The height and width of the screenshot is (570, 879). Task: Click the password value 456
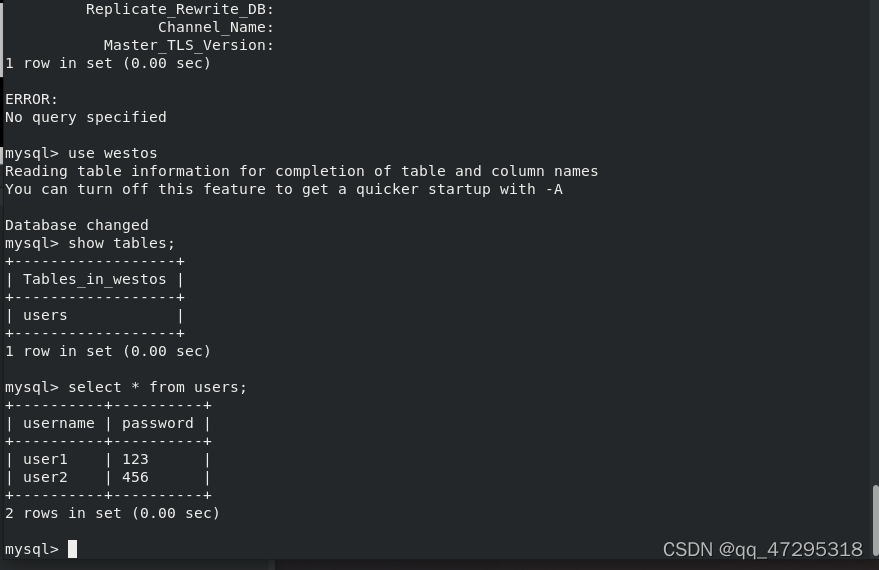click(135, 477)
